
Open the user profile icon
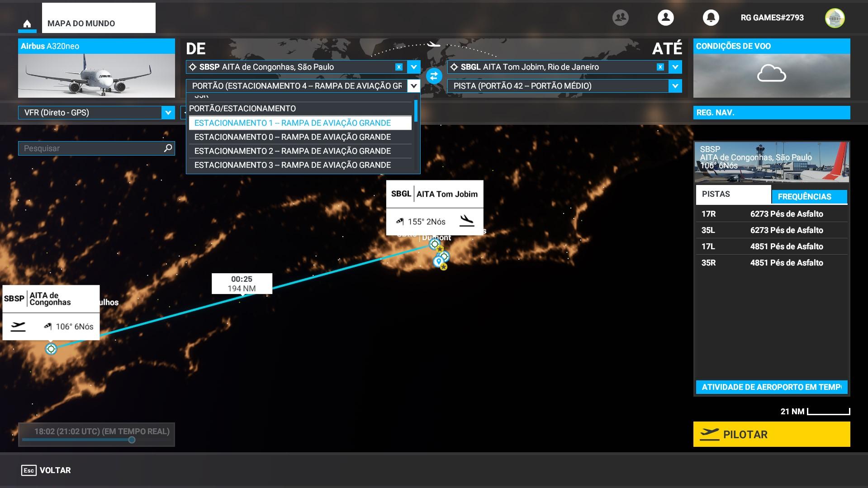tap(665, 18)
